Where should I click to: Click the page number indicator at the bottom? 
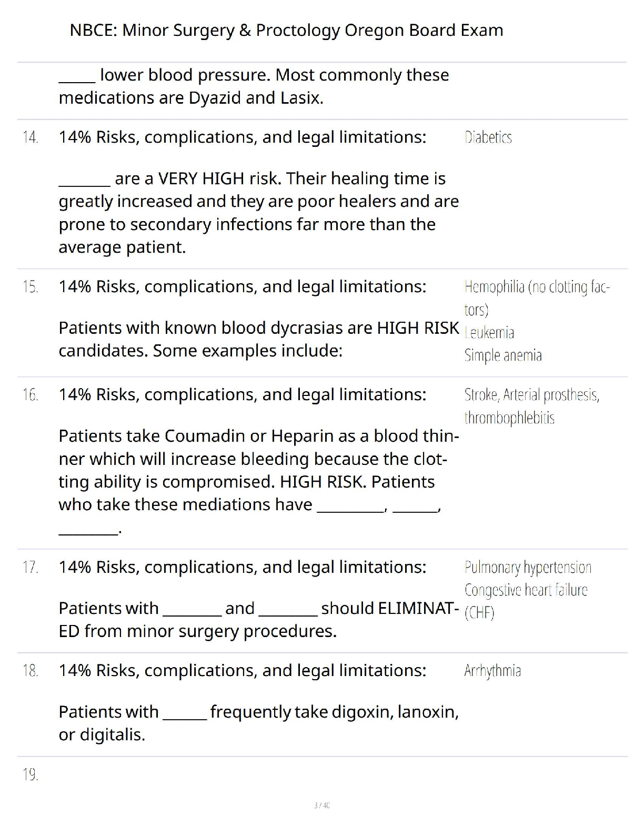pyautogui.click(x=321, y=805)
